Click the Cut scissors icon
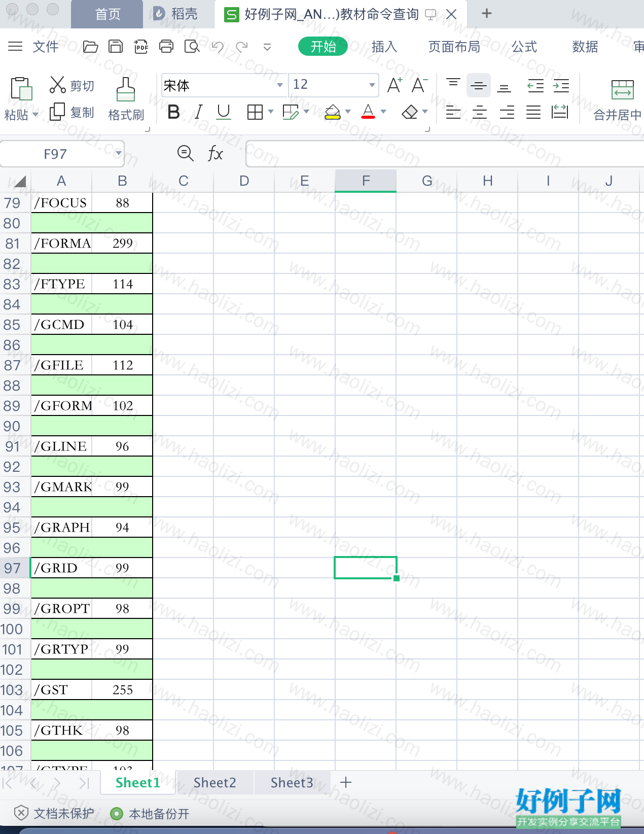Image resolution: width=644 pixels, height=834 pixels. (x=58, y=85)
